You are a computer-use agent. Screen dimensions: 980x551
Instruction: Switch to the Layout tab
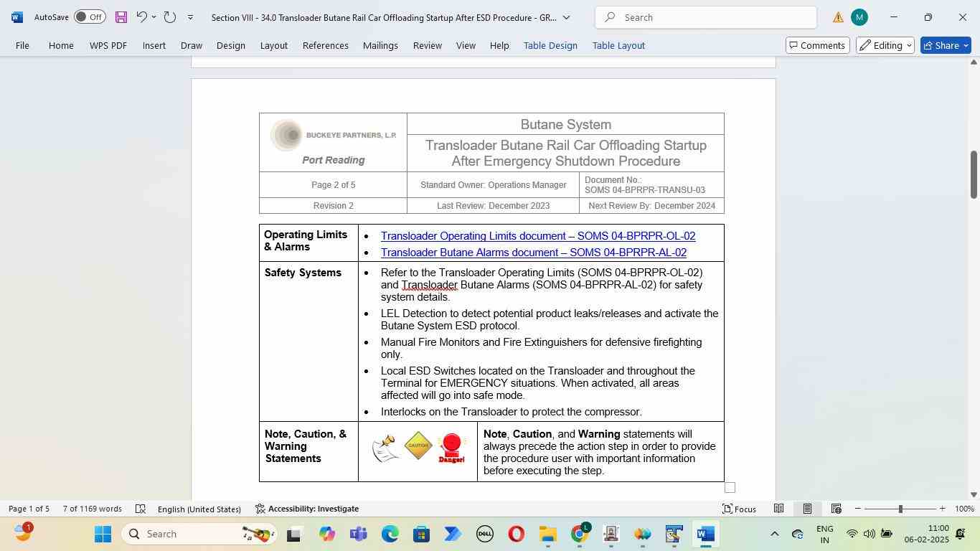273,45
